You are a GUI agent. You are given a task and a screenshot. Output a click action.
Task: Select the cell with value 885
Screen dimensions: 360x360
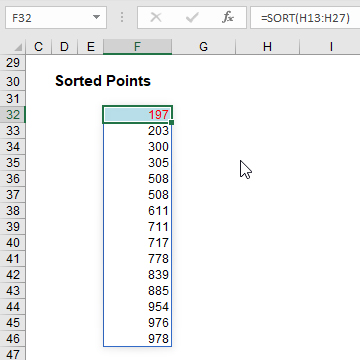click(137, 291)
